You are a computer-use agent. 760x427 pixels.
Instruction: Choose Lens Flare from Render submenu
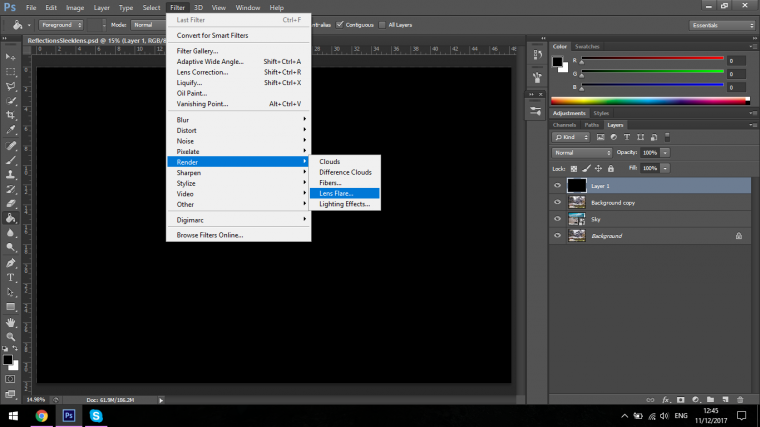point(345,193)
